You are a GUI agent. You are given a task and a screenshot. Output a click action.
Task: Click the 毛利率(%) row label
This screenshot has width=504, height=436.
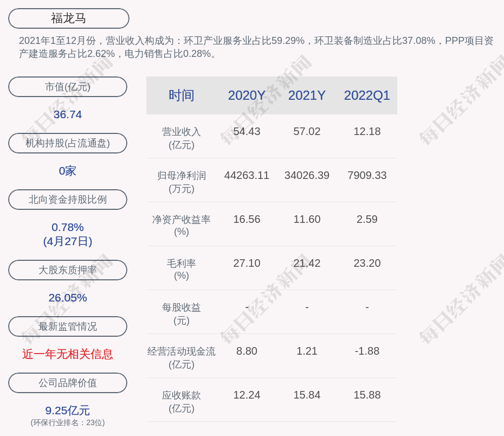(182, 270)
